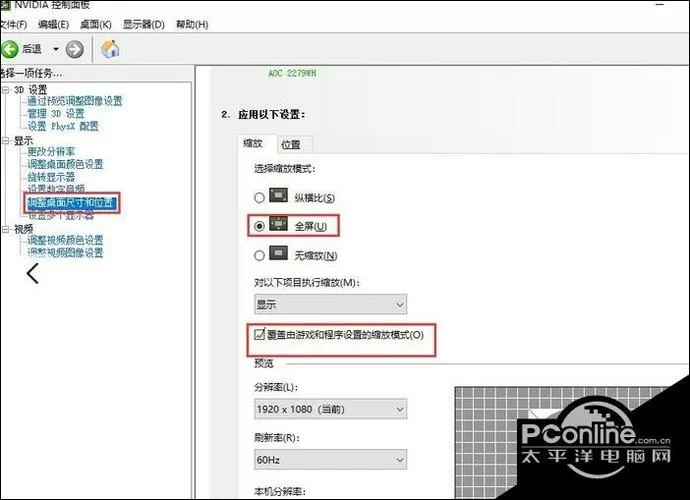Open 调整视频图像设置 tree item
This screenshot has height=500, width=690.
(x=65, y=253)
